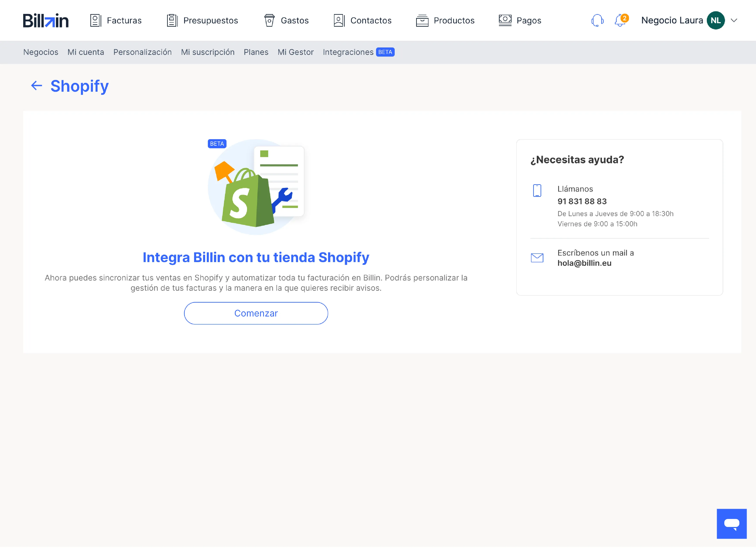Open the Contactos menu
Image resolution: width=756 pixels, height=548 pixels.
(x=363, y=20)
